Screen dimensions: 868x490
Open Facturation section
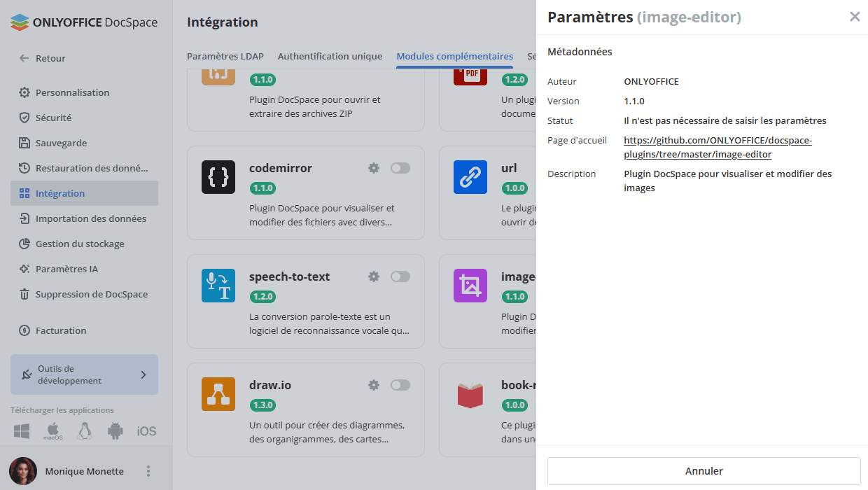coord(84,330)
